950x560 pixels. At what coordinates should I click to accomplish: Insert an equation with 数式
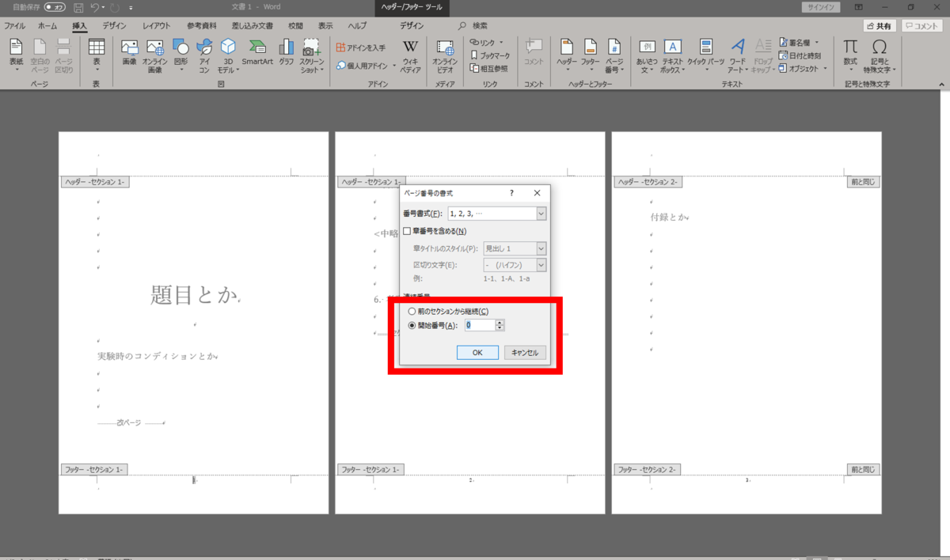(850, 55)
